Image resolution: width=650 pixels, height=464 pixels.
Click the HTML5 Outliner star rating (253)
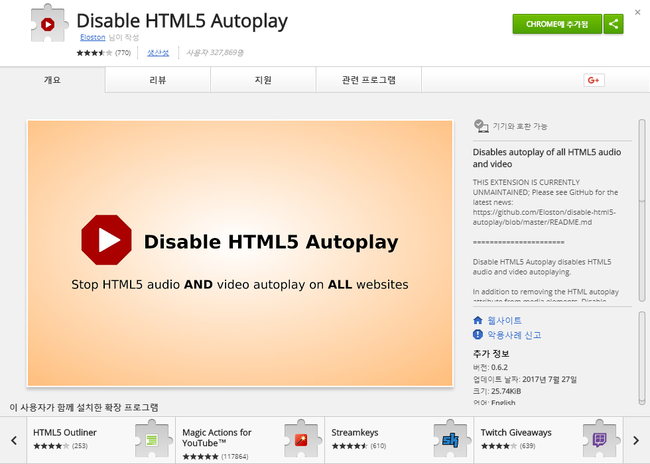61,446
